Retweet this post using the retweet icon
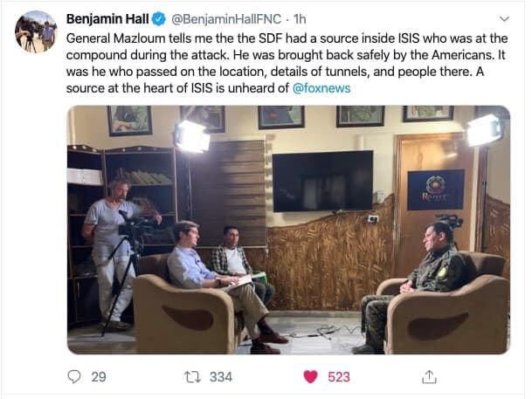Screen dimensions: 532x399 pos(191,376)
